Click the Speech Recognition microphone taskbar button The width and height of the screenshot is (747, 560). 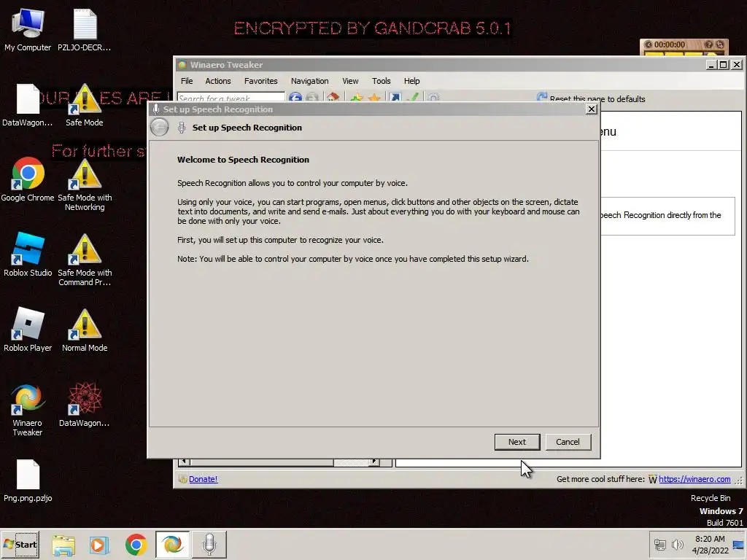209,544
